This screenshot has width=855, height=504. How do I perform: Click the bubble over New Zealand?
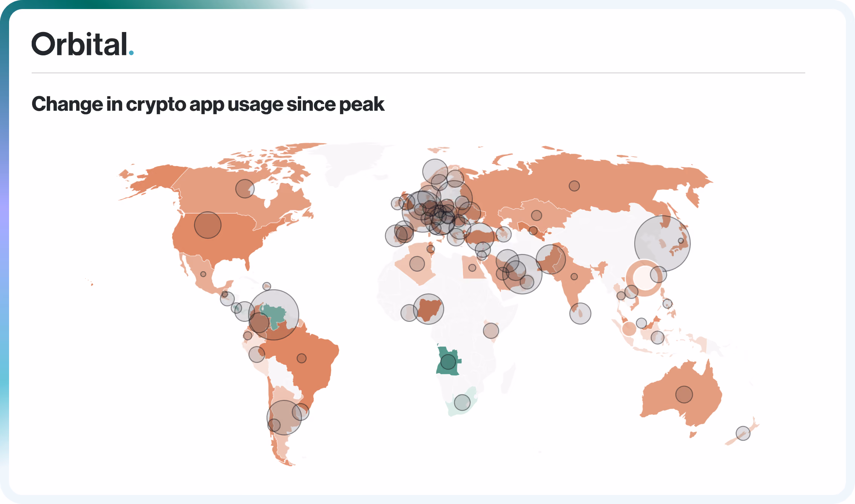click(x=743, y=433)
